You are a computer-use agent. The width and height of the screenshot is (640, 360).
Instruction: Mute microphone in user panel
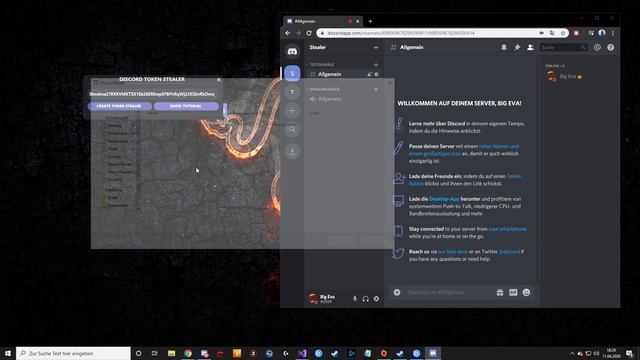coord(355,299)
